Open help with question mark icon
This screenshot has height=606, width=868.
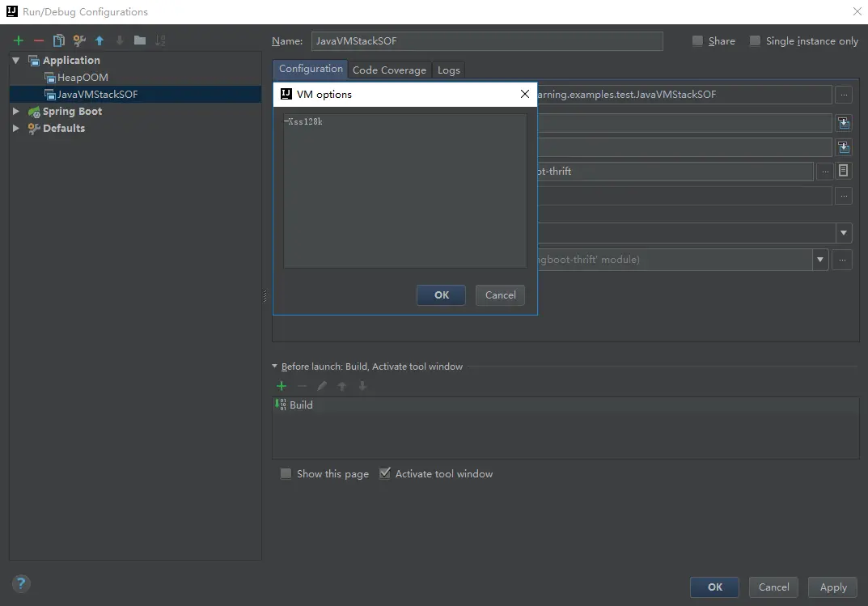(x=21, y=583)
